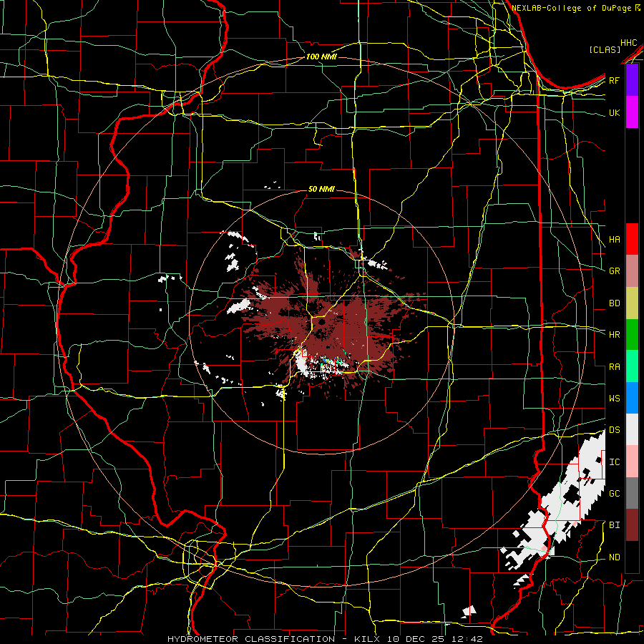The height and width of the screenshot is (644, 644).
Task: Click the RA light green legend swatch
Action: 632,366
